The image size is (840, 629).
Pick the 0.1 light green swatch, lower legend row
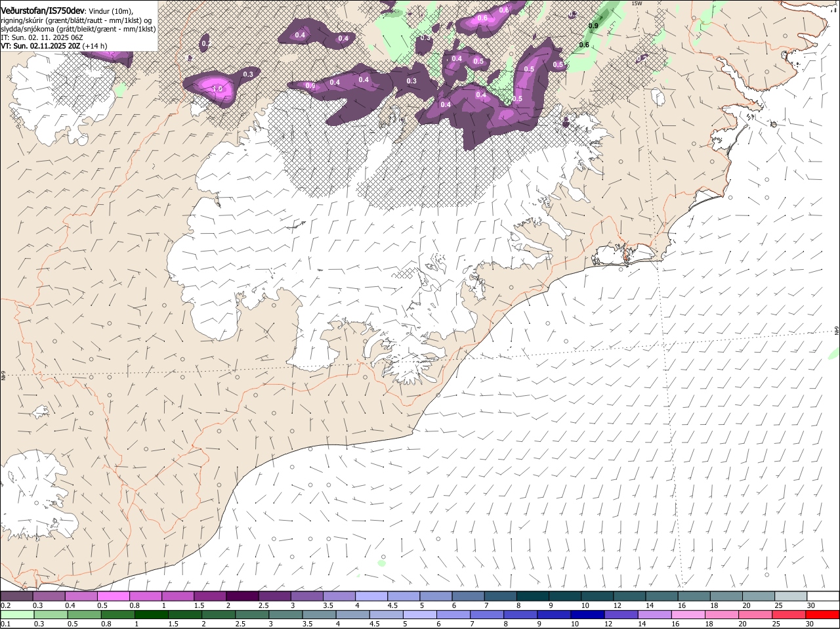17,615
